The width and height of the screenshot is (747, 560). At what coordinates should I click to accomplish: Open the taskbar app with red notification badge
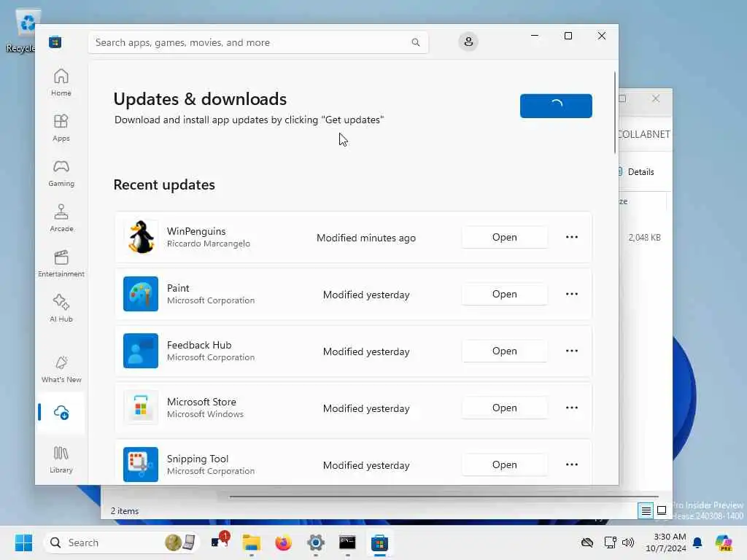pyautogui.click(x=220, y=542)
